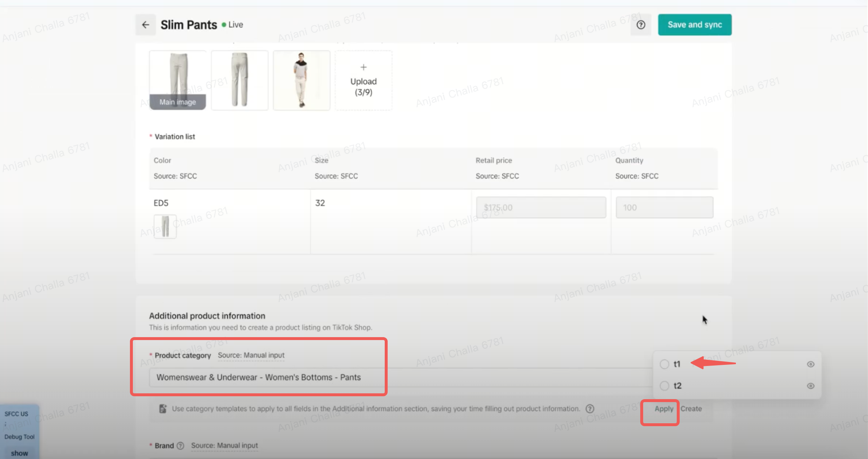Click the help icon next to Brand
The width and height of the screenshot is (868, 459).
pos(180,445)
